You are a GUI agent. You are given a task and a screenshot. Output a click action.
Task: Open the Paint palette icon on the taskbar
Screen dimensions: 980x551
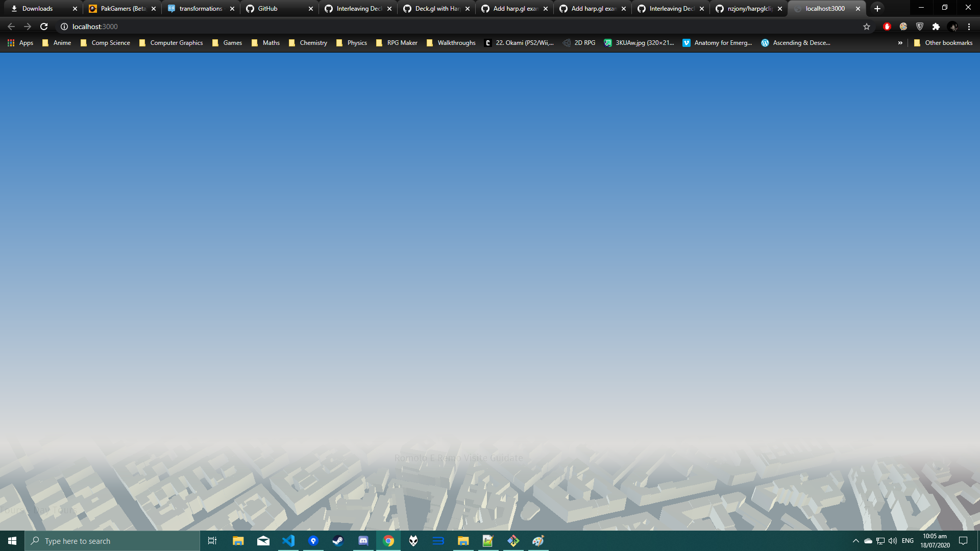pyautogui.click(x=538, y=541)
